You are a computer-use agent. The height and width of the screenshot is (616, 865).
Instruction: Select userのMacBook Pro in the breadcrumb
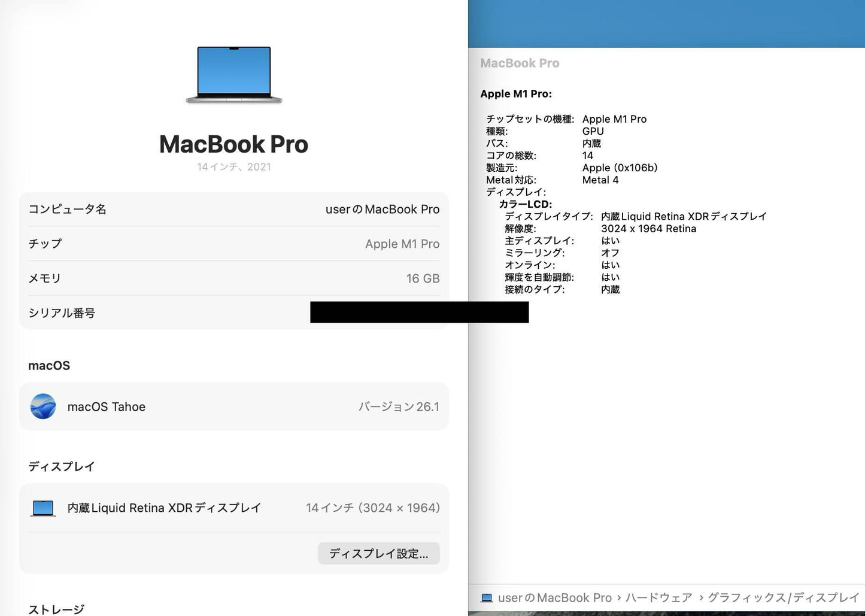554,597
